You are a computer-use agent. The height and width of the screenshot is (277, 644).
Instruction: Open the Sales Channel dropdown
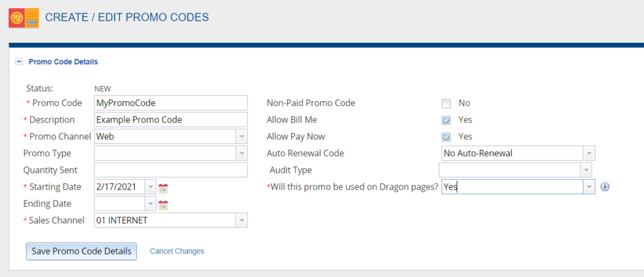241,220
